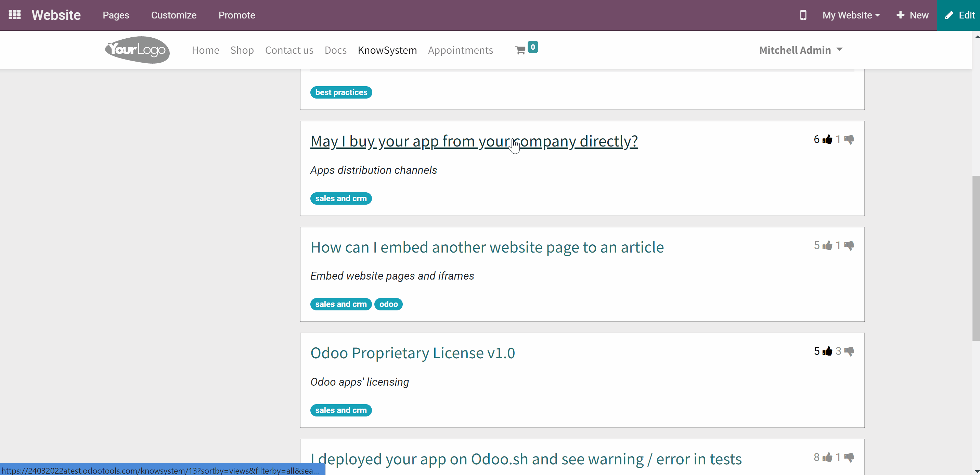The image size is (980, 475).
Task: Click the page vertical scrollbar thumb
Action: pos(976,258)
